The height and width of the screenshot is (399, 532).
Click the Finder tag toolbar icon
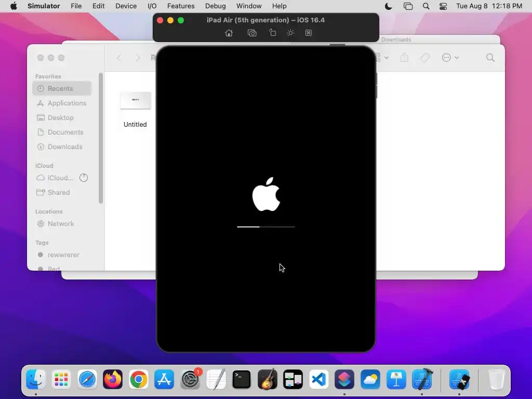(x=424, y=58)
